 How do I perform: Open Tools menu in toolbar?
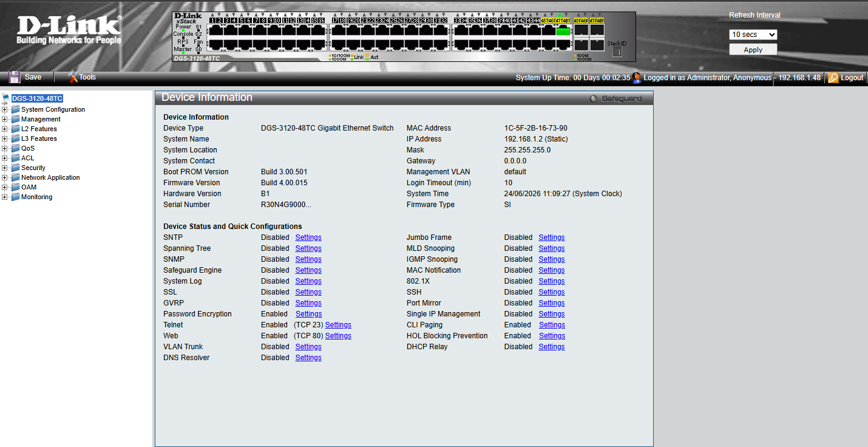(87, 77)
